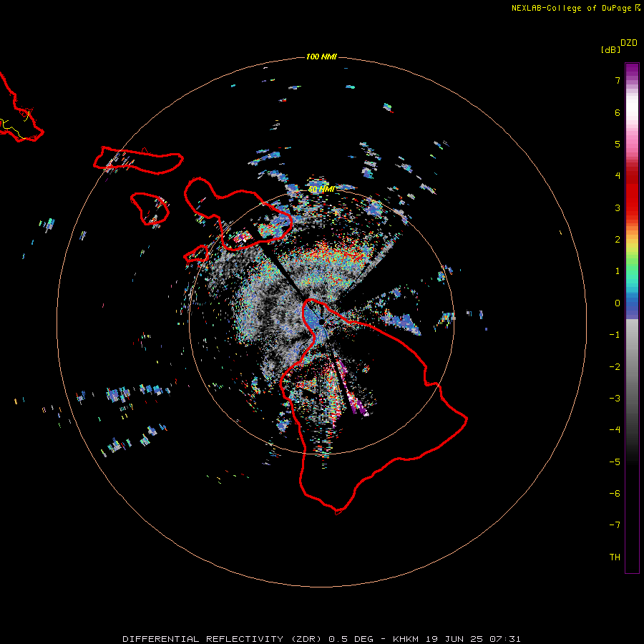Viewport: 644px width, 644px height.
Task: Click the Differential Reflectivity (ZDR) title caption
Action: coord(321,639)
